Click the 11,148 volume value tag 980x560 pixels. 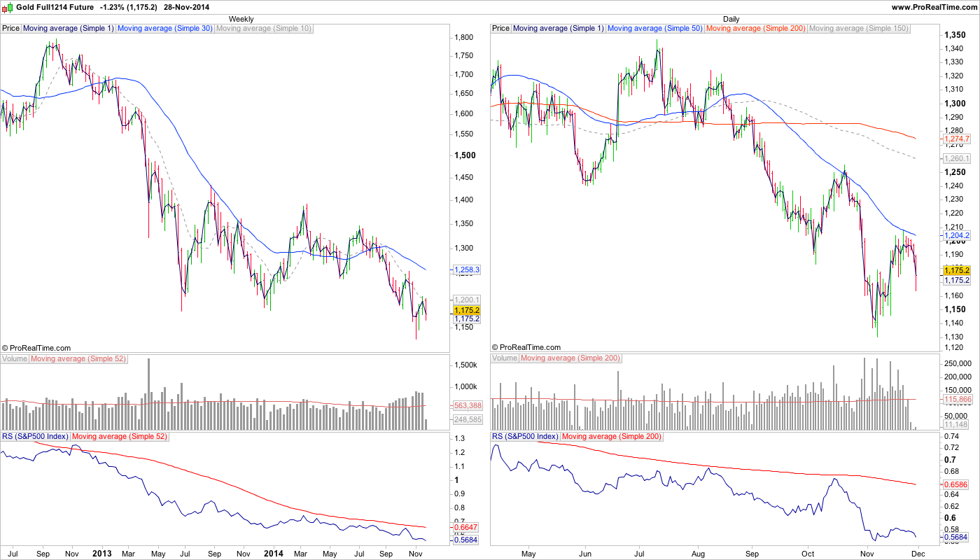[x=956, y=424]
